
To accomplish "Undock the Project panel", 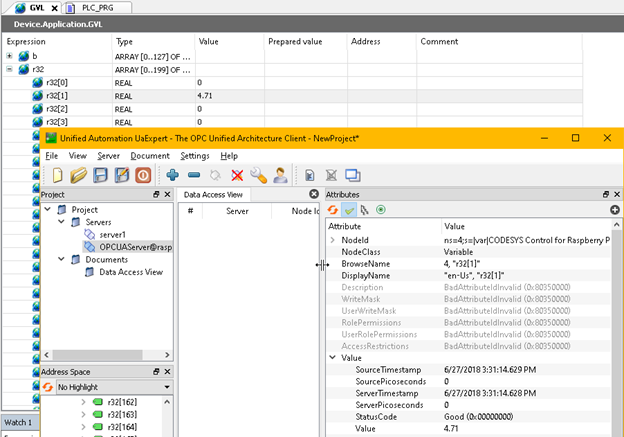I will tap(156, 194).
